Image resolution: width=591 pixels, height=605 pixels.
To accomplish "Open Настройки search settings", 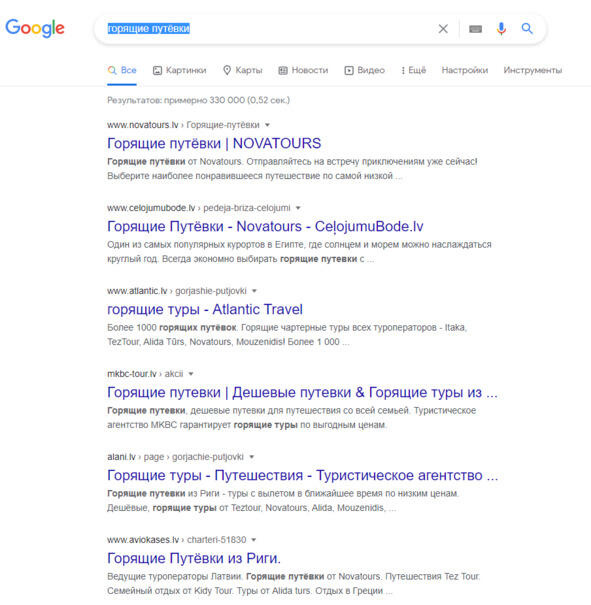I will 465,70.
